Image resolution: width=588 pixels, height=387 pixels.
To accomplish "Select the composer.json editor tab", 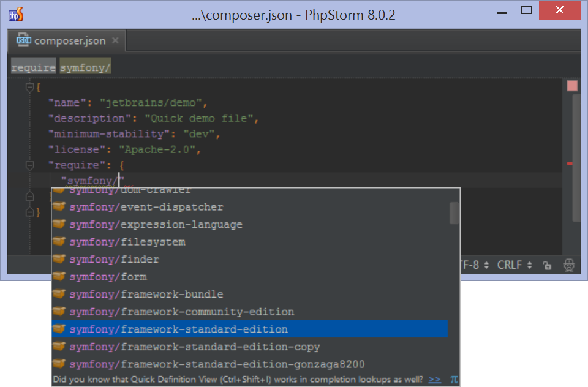I will 67,40.
